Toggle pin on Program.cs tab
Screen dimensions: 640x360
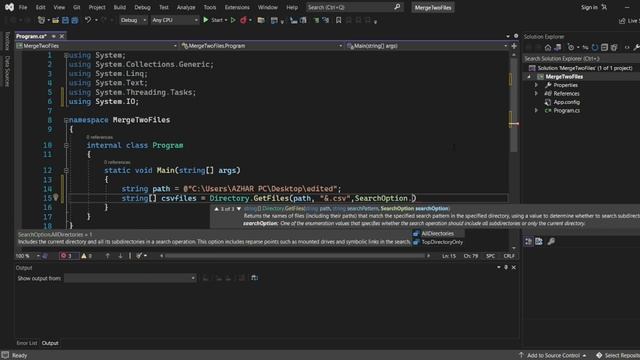(x=53, y=36)
